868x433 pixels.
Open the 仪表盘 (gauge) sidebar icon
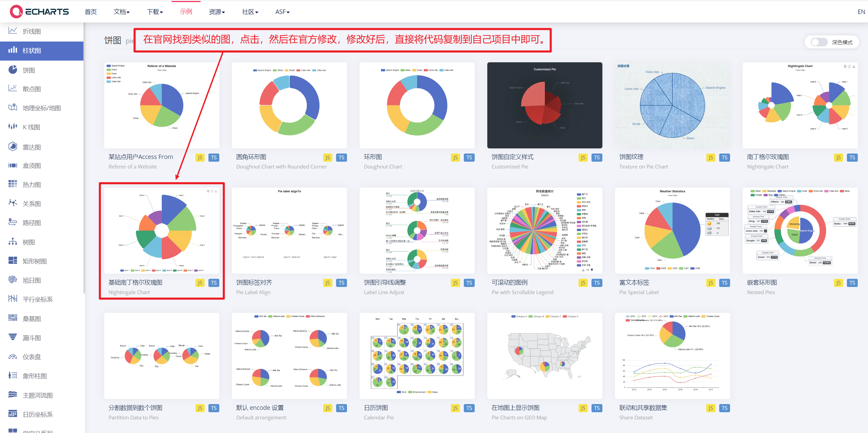coord(13,356)
